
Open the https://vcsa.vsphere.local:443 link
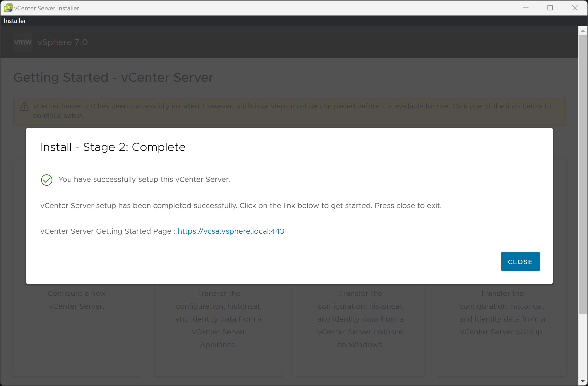231,231
